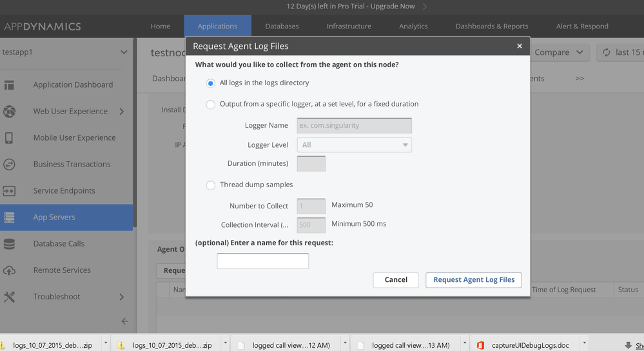Click the App Servers stack icon

(9, 217)
